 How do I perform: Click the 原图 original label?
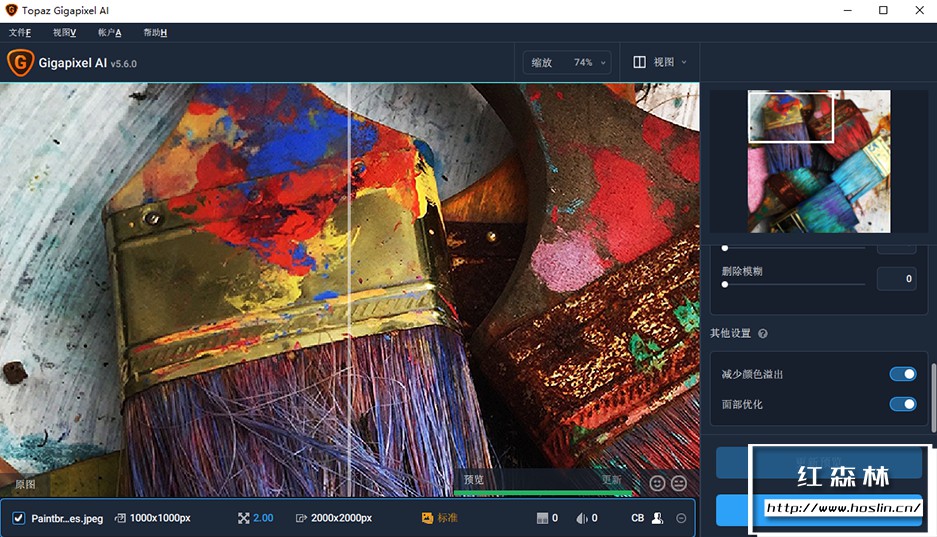click(25, 484)
